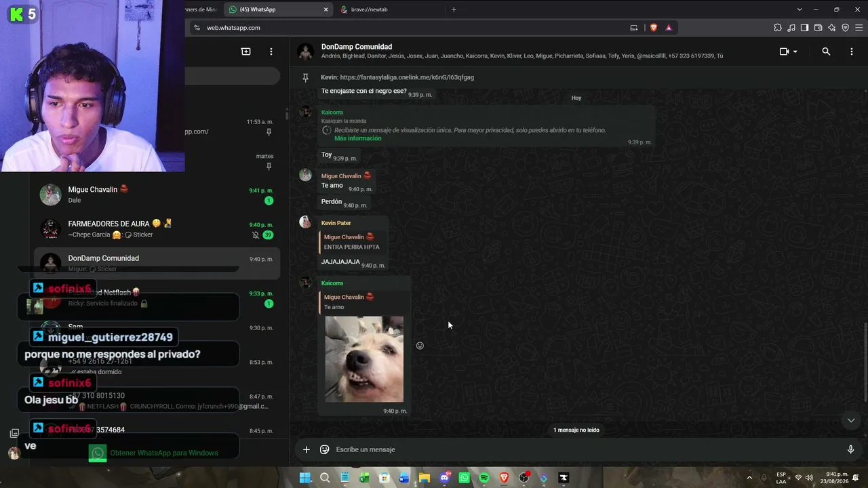Open Discord from the taskbar
Image resolution: width=868 pixels, height=488 pixels.
click(445, 478)
